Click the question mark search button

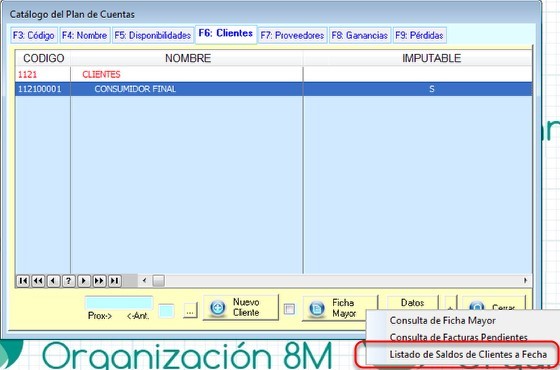(x=69, y=281)
